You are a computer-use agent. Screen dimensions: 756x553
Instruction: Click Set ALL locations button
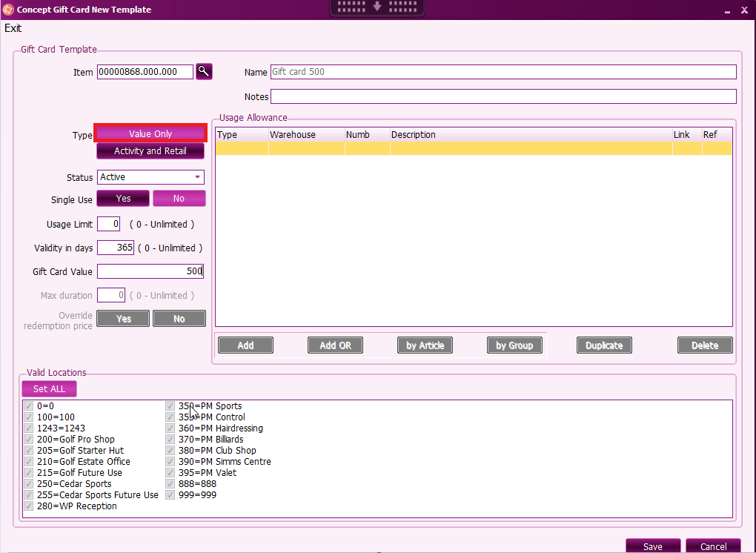(49, 388)
